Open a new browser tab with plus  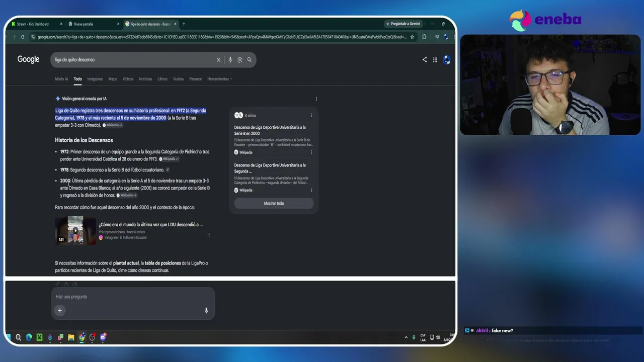pos(184,24)
